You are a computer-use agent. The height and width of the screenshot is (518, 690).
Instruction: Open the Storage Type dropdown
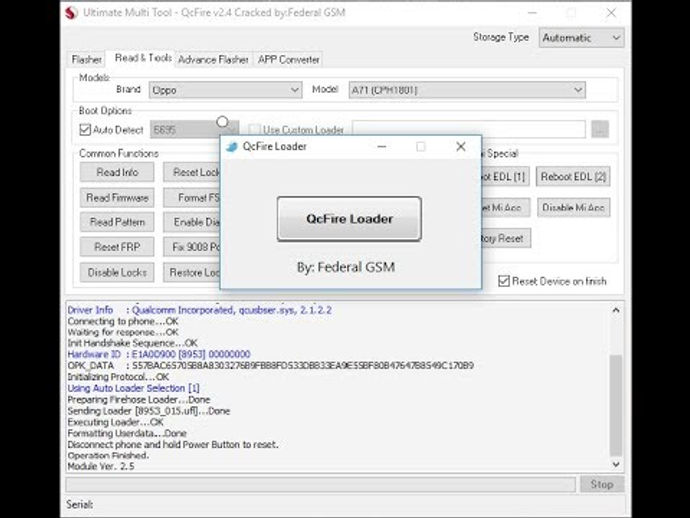[581, 38]
